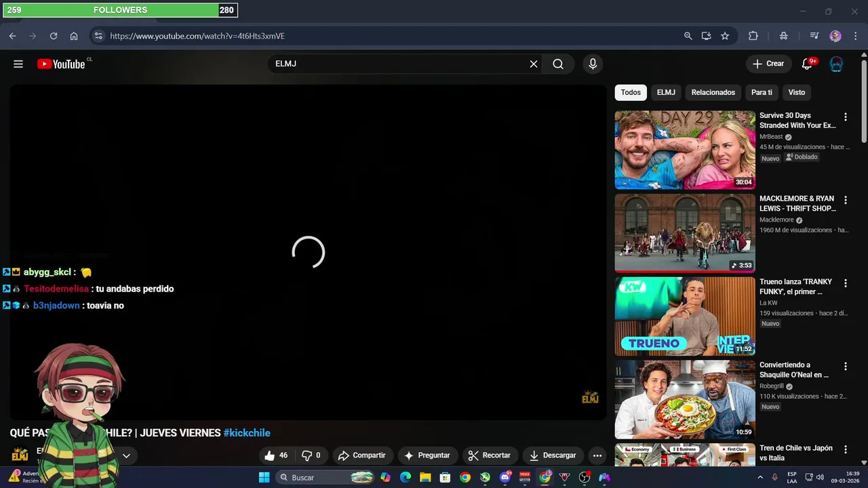868x488 pixels.
Task: Open Discord from the taskbar
Action: [505, 478]
